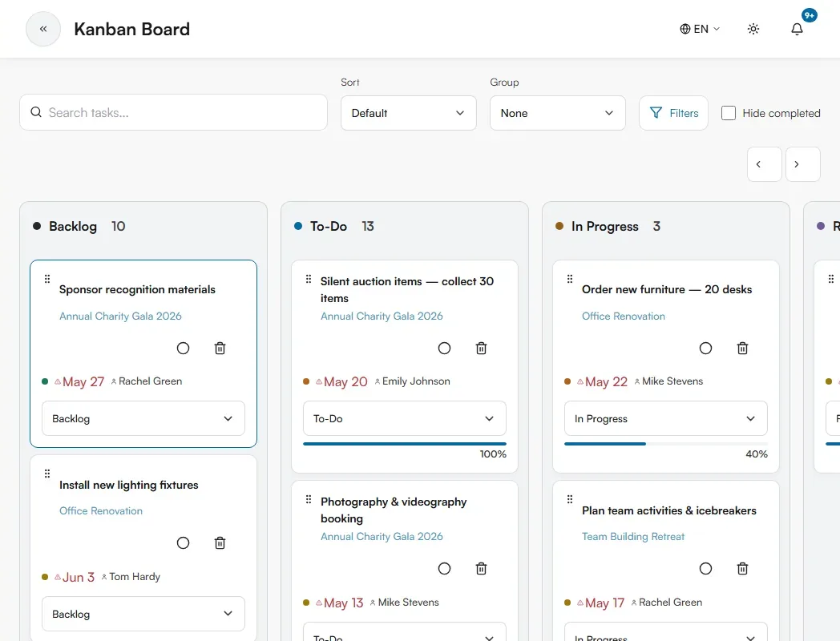Click the In Progress column header
This screenshot has height=641, width=840.
point(605,226)
